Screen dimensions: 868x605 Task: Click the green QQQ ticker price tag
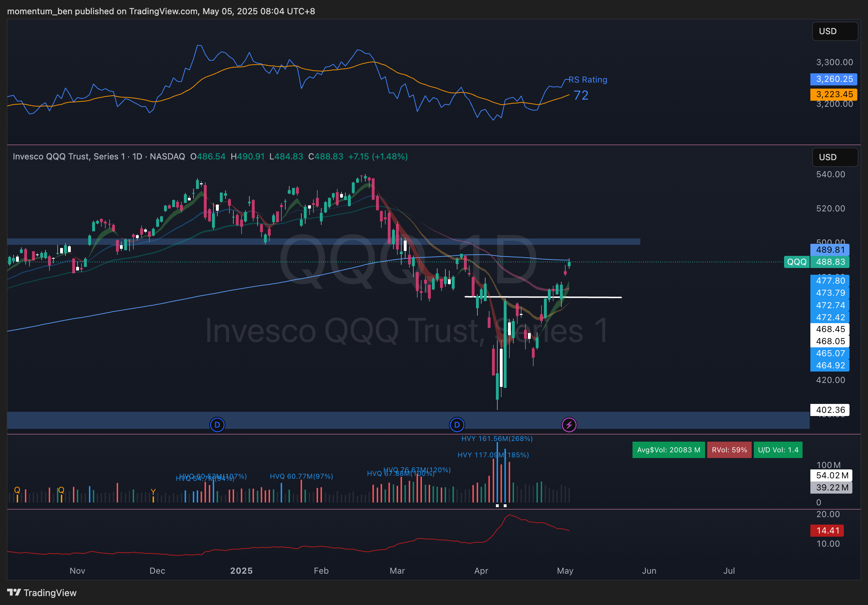tap(796, 262)
